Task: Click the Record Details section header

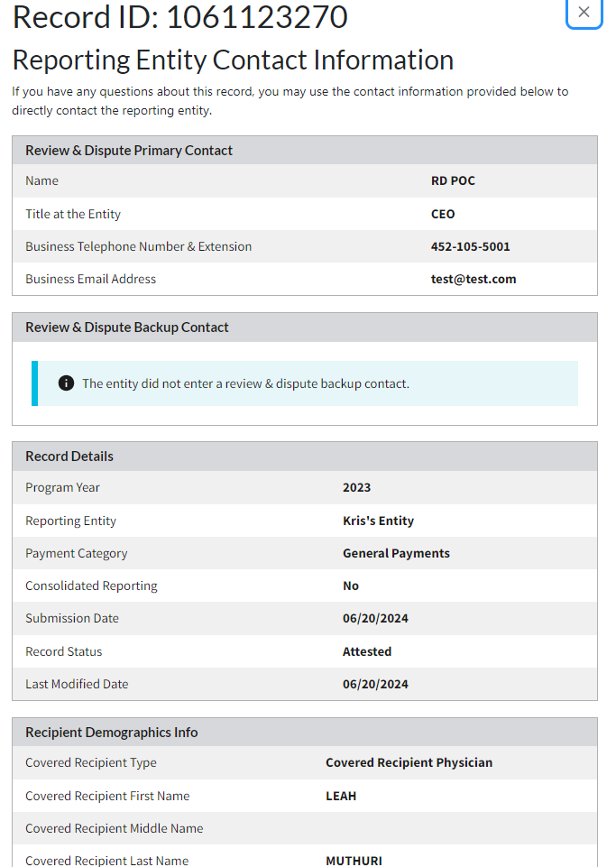Action: [x=69, y=457]
